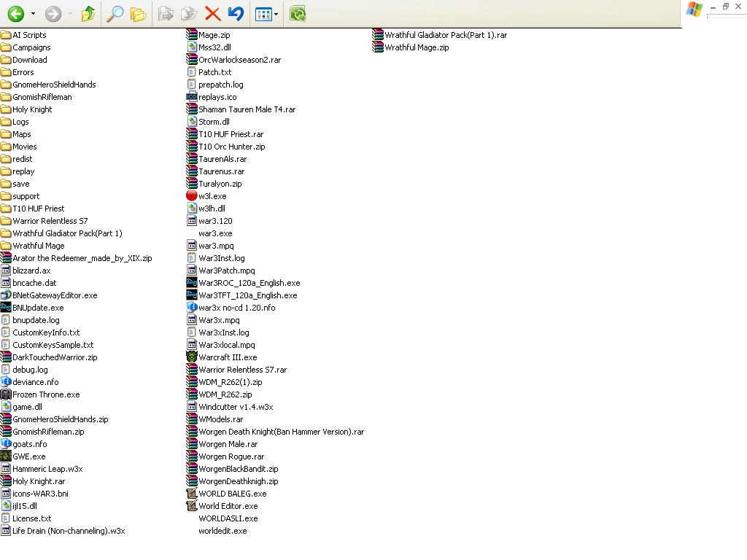Select the T10 Orc Hunter.zip file

click(x=226, y=146)
